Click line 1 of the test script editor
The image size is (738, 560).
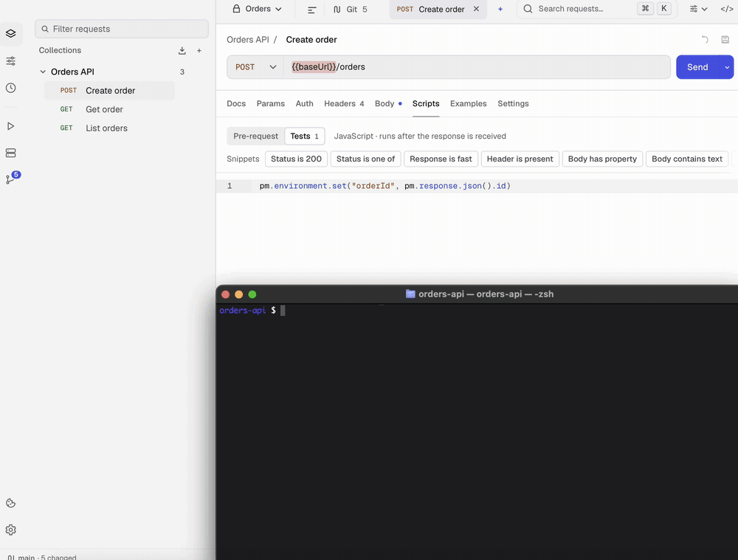click(x=477, y=186)
